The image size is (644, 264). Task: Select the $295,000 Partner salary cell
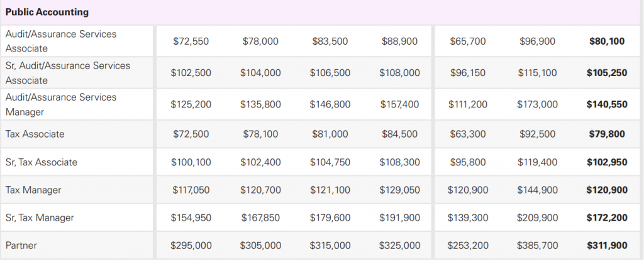pyautogui.click(x=191, y=245)
